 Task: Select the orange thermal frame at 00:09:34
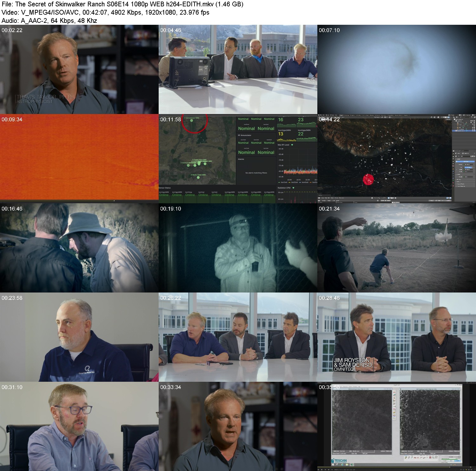coord(79,159)
